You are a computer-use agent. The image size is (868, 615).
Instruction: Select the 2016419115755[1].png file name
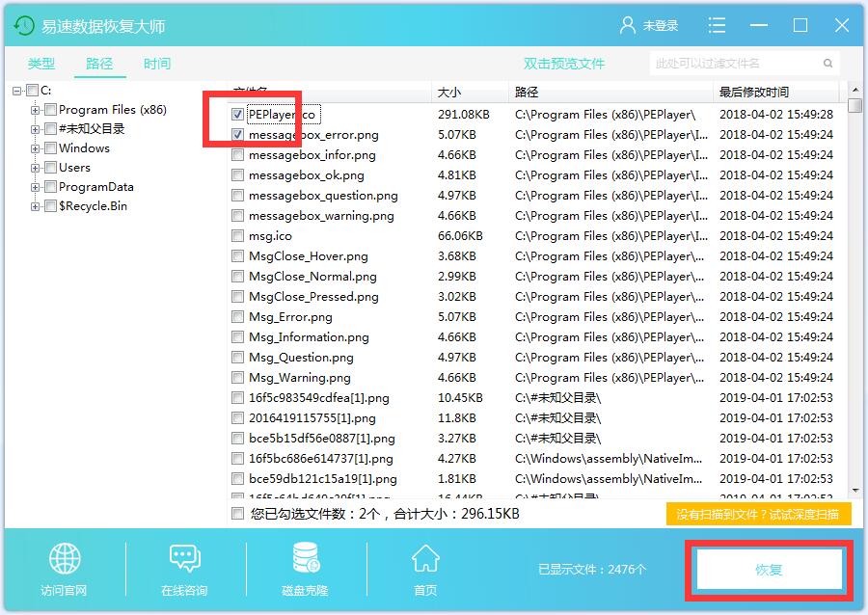coord(312,418)
